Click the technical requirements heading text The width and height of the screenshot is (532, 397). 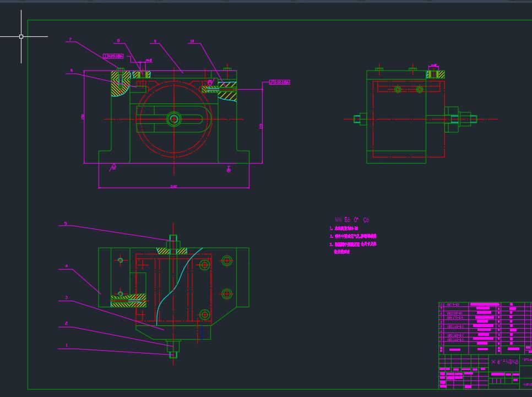click(352, 220)
